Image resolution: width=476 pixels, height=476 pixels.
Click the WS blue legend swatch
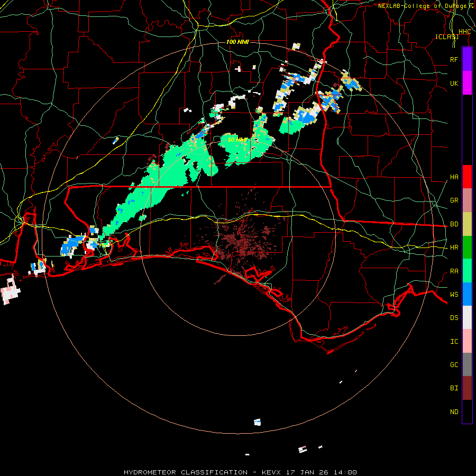click(467, 294)
